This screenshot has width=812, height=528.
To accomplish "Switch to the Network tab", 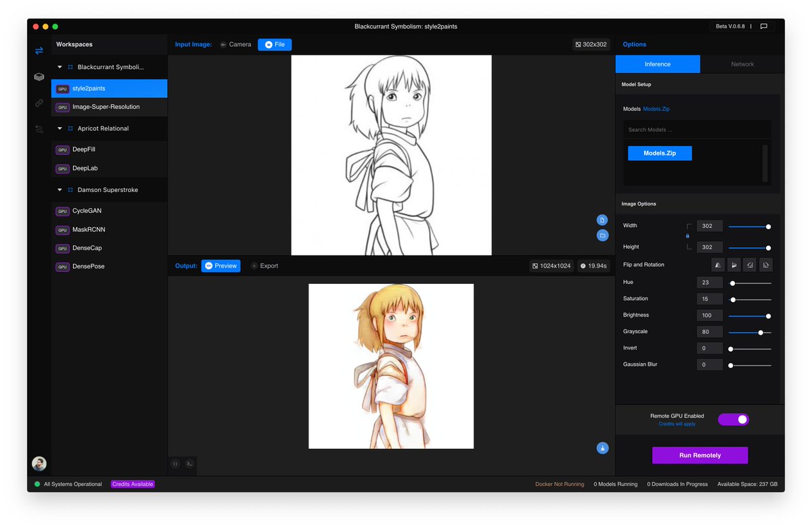I will click(x=742, y=64).
